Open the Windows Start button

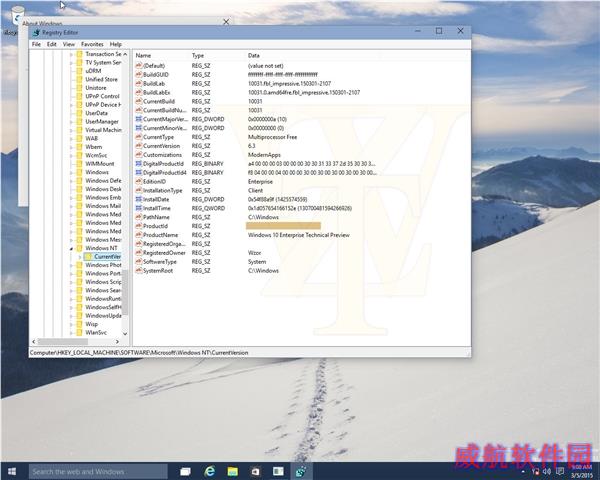point(12,471)
